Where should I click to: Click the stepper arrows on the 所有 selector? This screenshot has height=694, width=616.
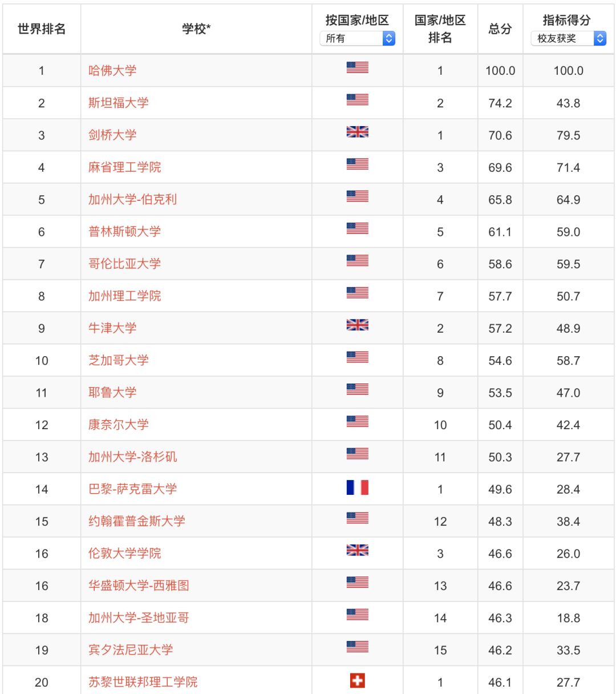[x=388, y=38]
